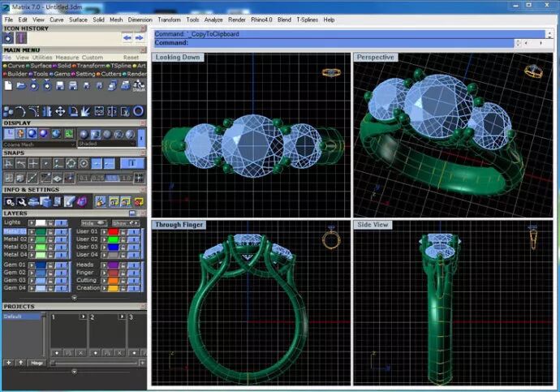Expand the arrow beside project slot 2
Viewport: 560px width, 392px height.
click(122, 317)
